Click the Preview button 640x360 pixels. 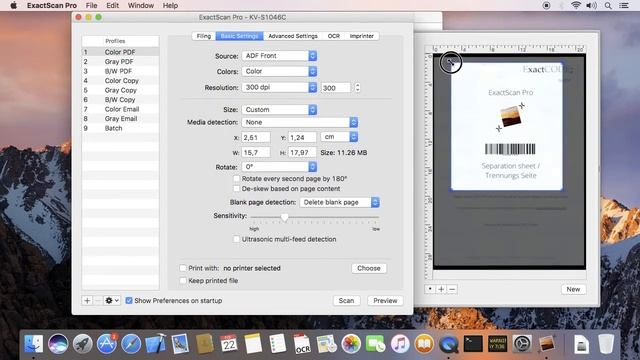385,300
